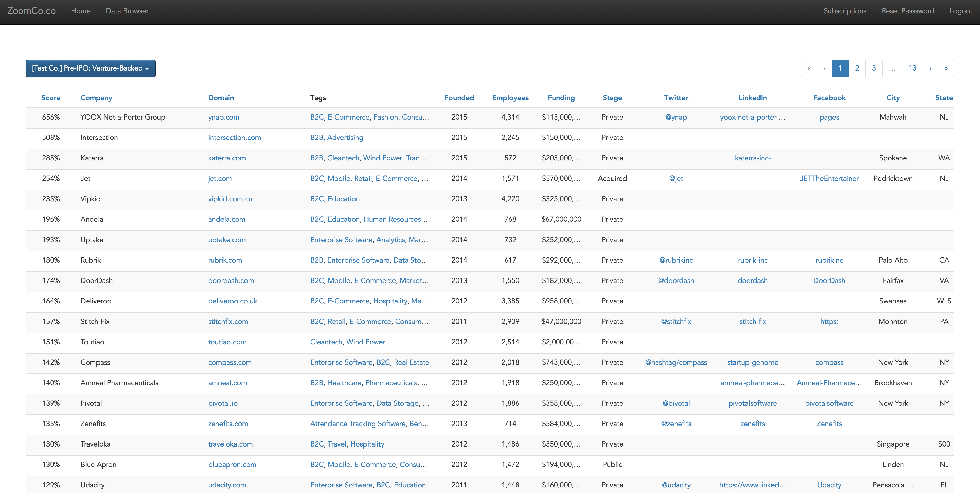Jump to last page double-right arrow
This screenshot has height=493, width=980.
point(946,68)
